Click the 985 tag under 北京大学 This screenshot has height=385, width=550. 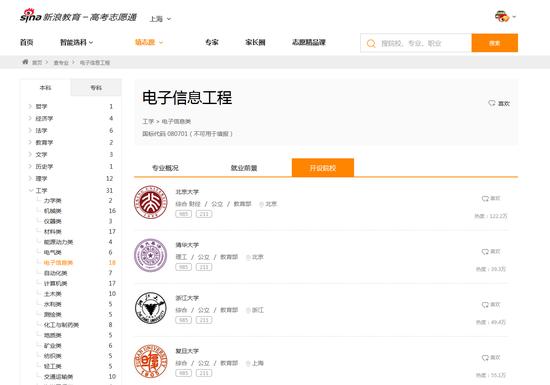(x=183, y=214)
